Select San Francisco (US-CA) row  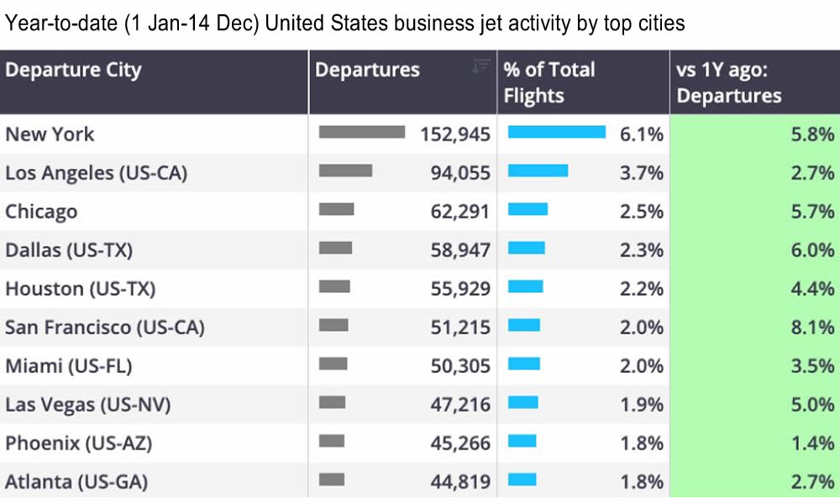click(104, 328)
